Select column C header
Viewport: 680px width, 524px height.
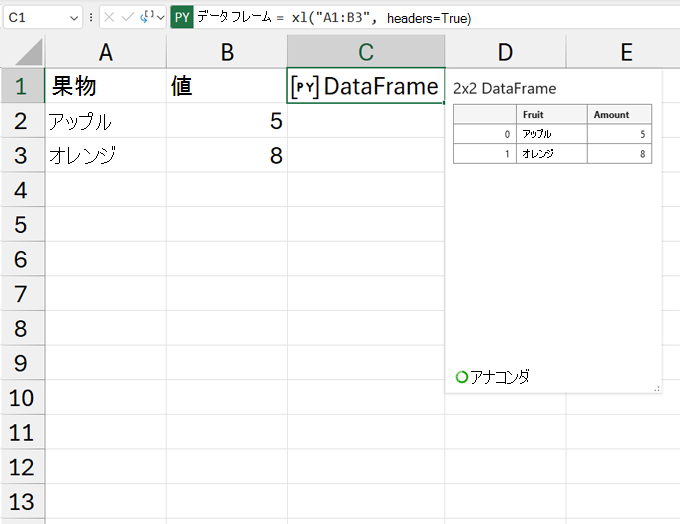(x=366, y=52)
